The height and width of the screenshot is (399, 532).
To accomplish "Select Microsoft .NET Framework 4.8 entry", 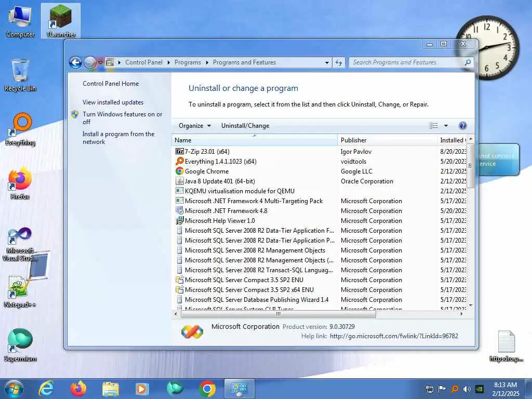I will (226, 211).
